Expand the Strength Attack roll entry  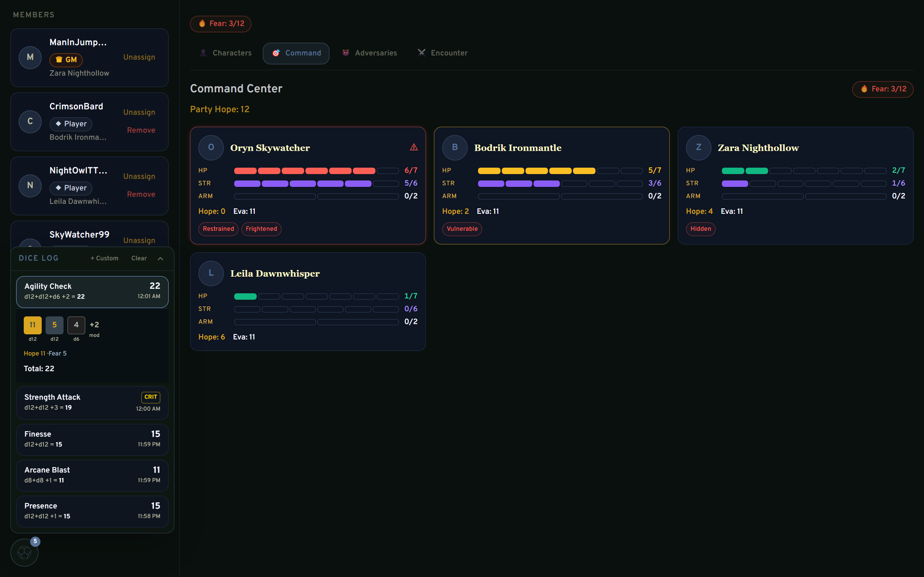pyautogui.click(x=92, y=402)
